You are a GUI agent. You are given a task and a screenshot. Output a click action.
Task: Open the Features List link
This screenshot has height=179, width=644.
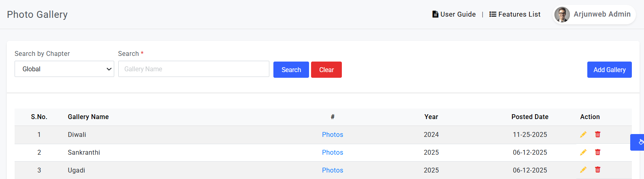515,14
